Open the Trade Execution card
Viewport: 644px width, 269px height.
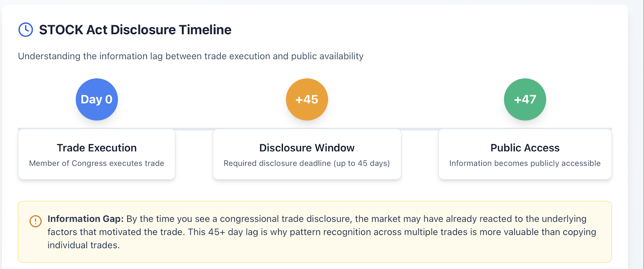point(97,154)
